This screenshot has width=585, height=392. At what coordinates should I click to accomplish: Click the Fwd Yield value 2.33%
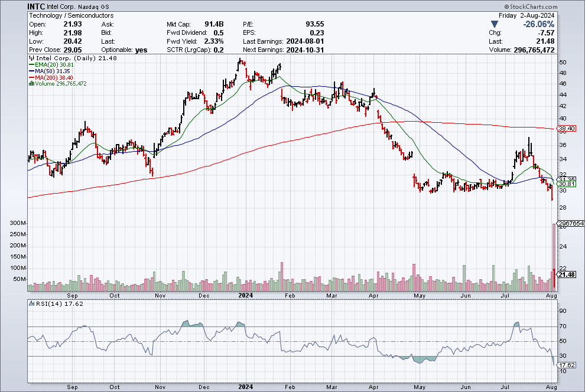click(213, 41)
